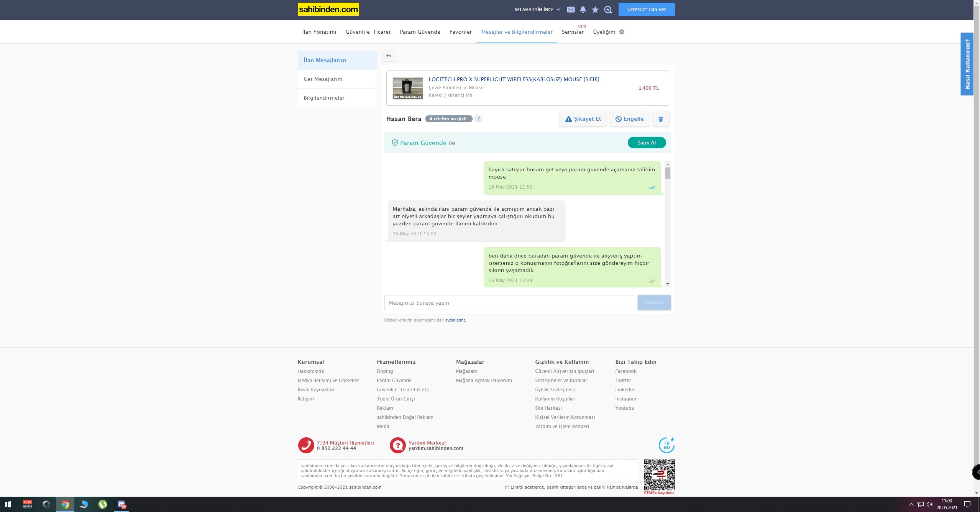Open the envelope messages icon in header
The width and height of the screenshot is (980, 512).
[x=571, y=10]
